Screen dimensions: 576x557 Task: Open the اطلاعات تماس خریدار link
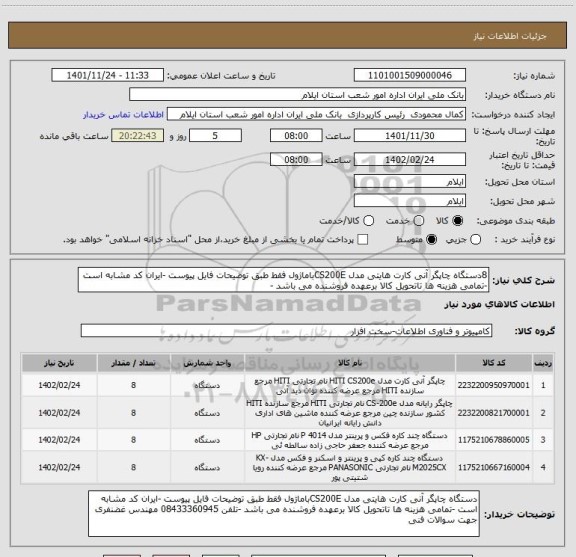(x=123, y=115)
